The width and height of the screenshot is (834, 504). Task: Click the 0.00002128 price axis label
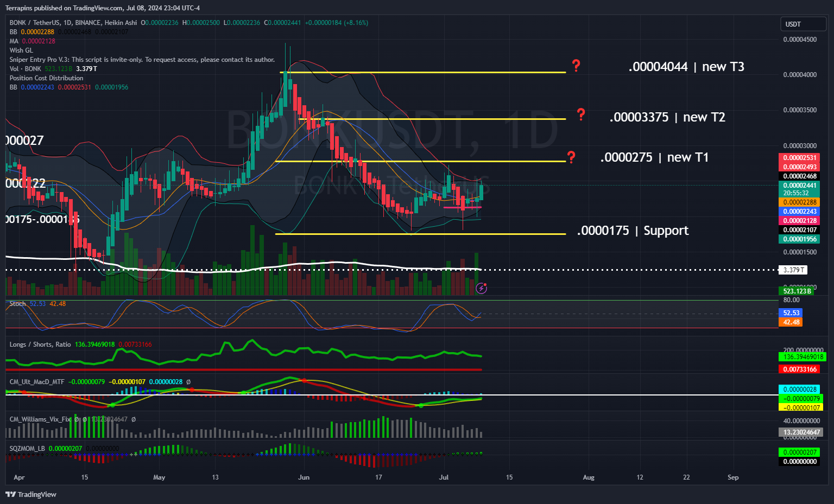(800, 221)
